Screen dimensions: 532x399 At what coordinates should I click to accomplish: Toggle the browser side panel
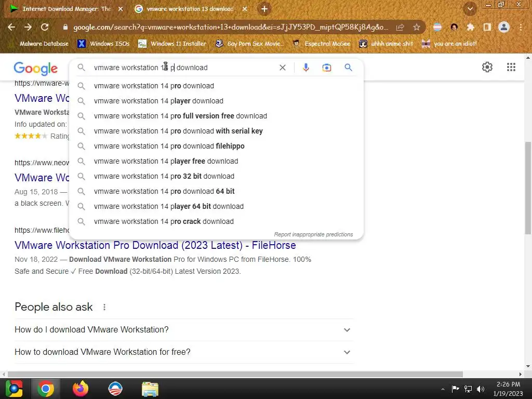[x=487, y=27]
